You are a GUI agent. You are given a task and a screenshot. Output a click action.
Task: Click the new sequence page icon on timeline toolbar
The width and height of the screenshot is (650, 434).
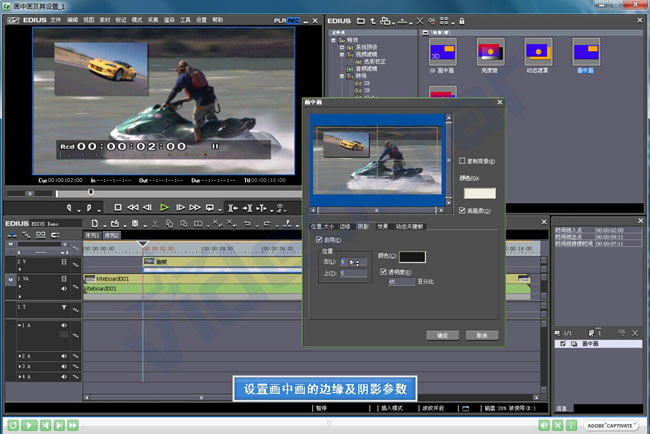tap(95, 223)
